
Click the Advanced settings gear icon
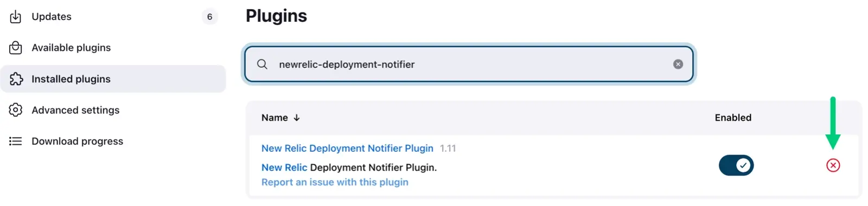[16, 110]
